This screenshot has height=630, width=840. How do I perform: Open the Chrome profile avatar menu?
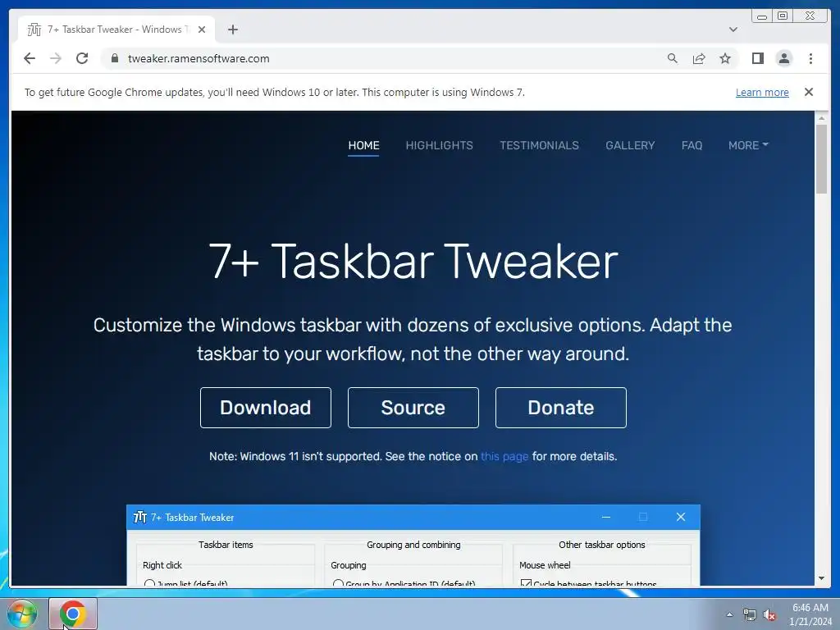click(x=783, y=58)
